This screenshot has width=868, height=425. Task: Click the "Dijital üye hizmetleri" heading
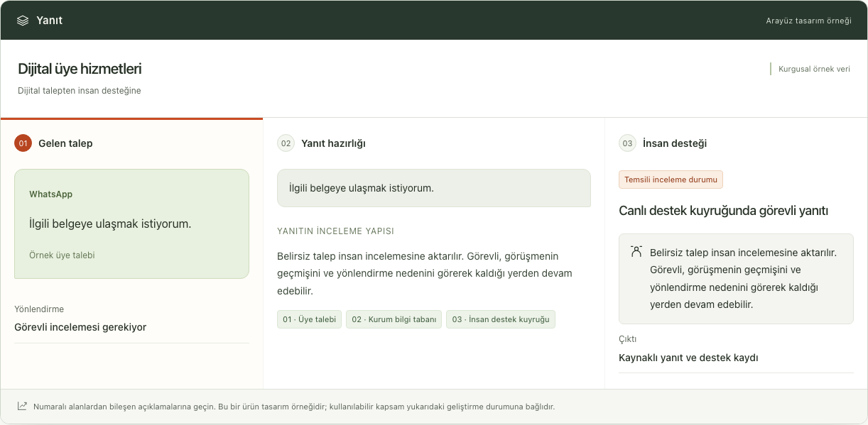(80, 69)
